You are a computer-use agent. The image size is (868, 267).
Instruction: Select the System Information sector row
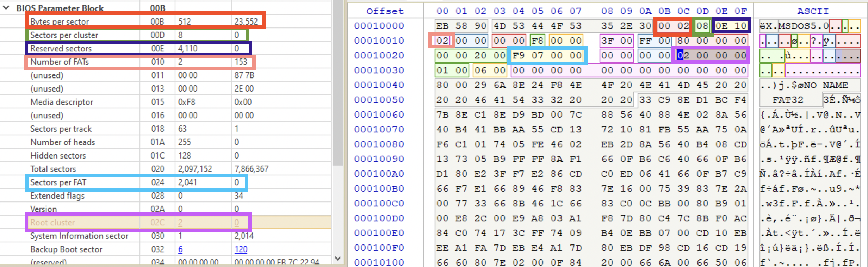click(166, 236)
